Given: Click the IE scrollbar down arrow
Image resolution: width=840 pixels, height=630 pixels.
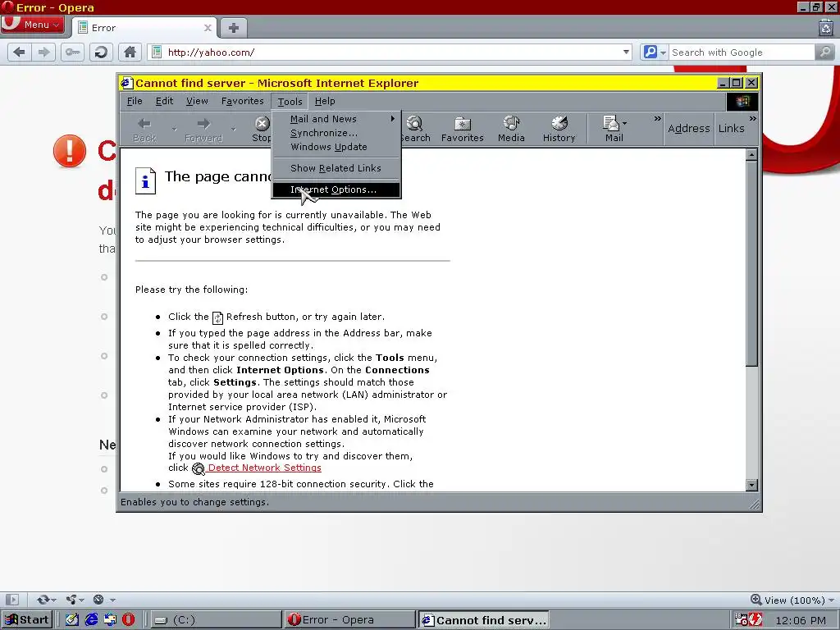Looking at the screenshot, I should [x=751, y=485].
